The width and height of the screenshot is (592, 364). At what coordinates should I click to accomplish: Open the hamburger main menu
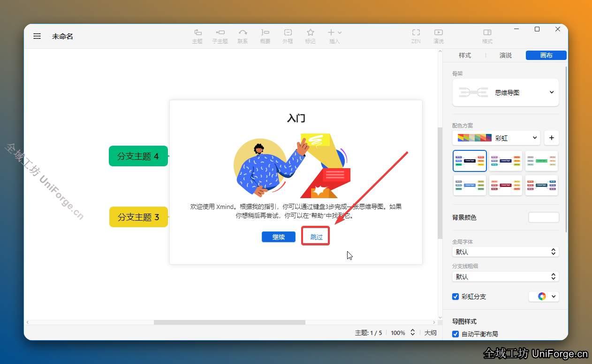37,36
